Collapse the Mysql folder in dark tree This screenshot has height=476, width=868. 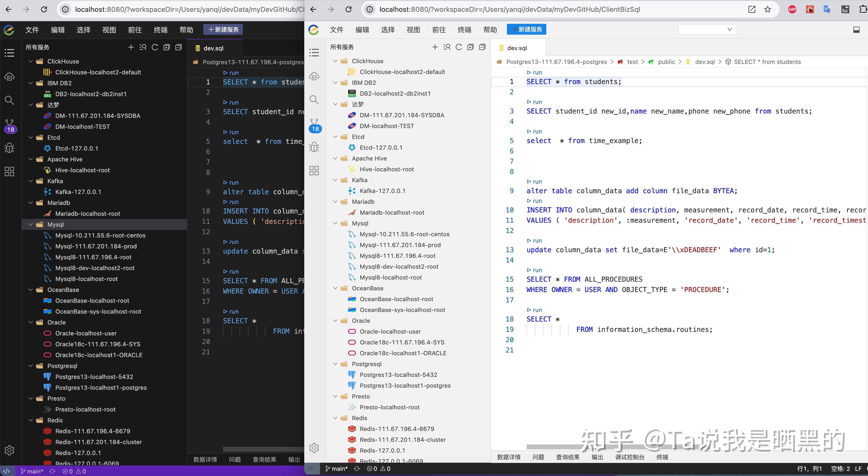[x=31, y=225]
